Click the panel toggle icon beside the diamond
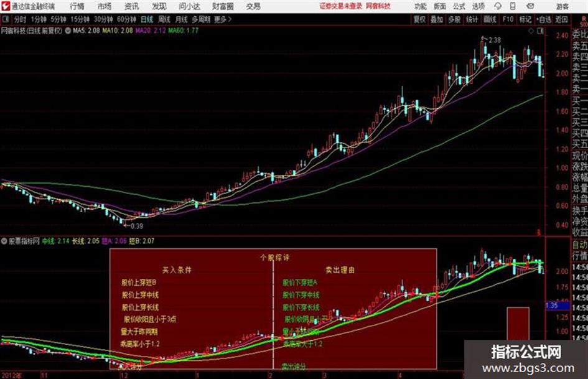This screenshot has height=379, width=588. tap(540, 31)
